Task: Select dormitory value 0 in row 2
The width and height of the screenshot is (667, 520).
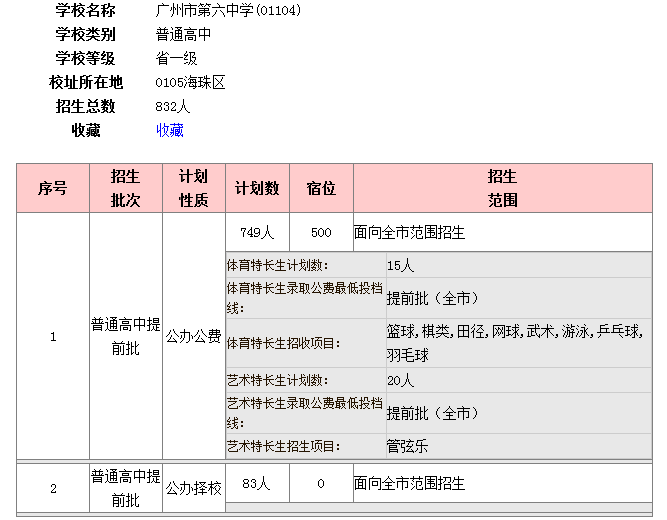Action: point(321,483)
